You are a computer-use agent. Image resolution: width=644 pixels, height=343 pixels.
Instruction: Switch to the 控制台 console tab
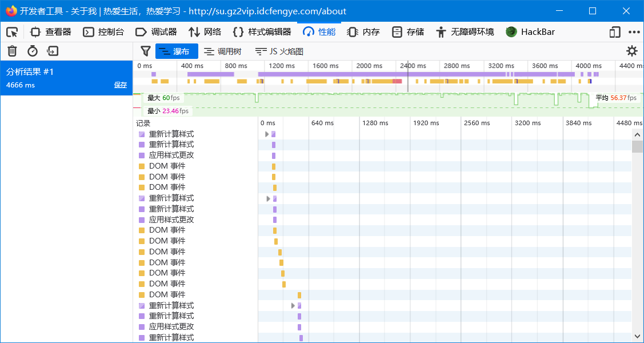click(x=103, y=32)
